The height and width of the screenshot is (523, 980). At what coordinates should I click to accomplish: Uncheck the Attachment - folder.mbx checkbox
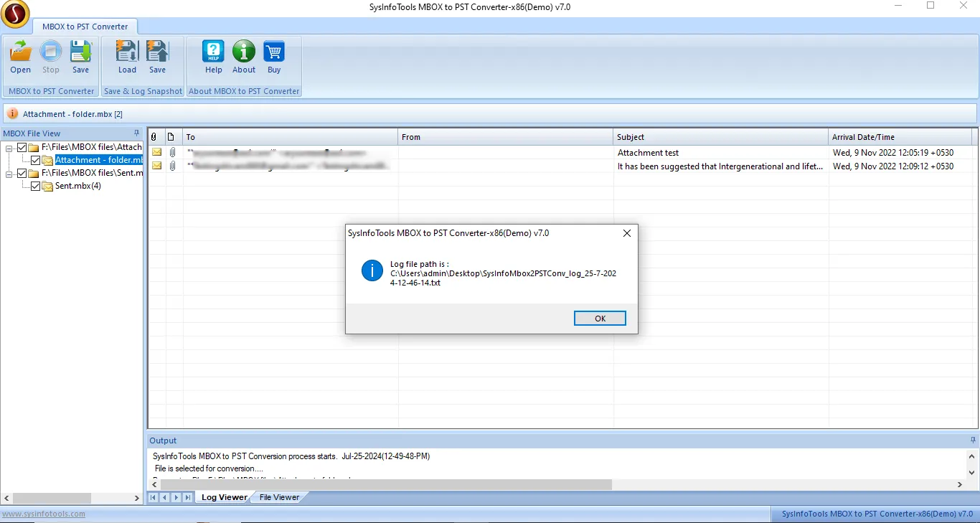(35, 160)
